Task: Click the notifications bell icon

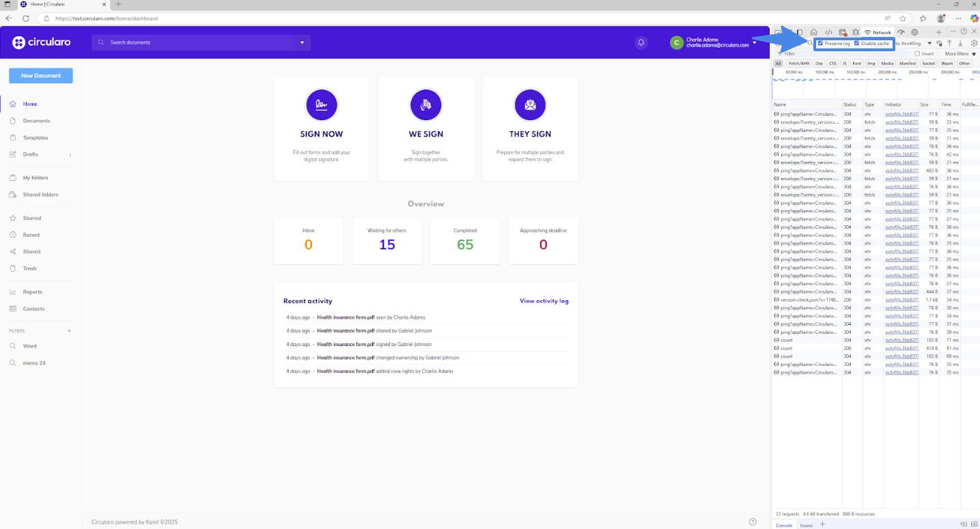Action: tap(641, 42)
